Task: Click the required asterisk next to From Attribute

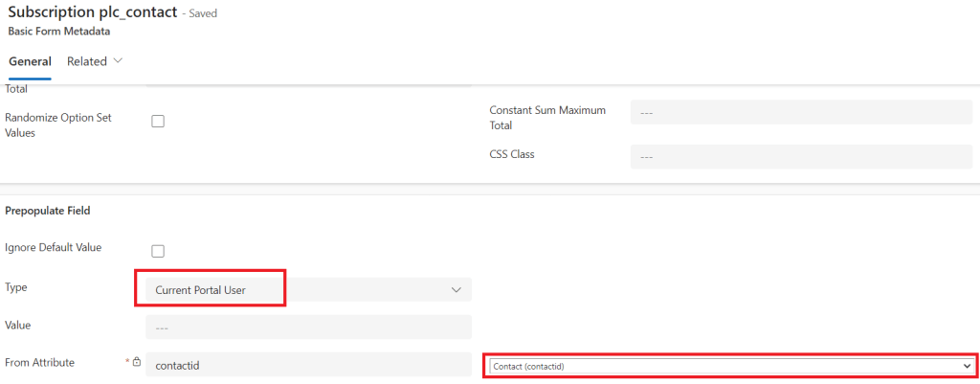Action: [x=127, y=362]
